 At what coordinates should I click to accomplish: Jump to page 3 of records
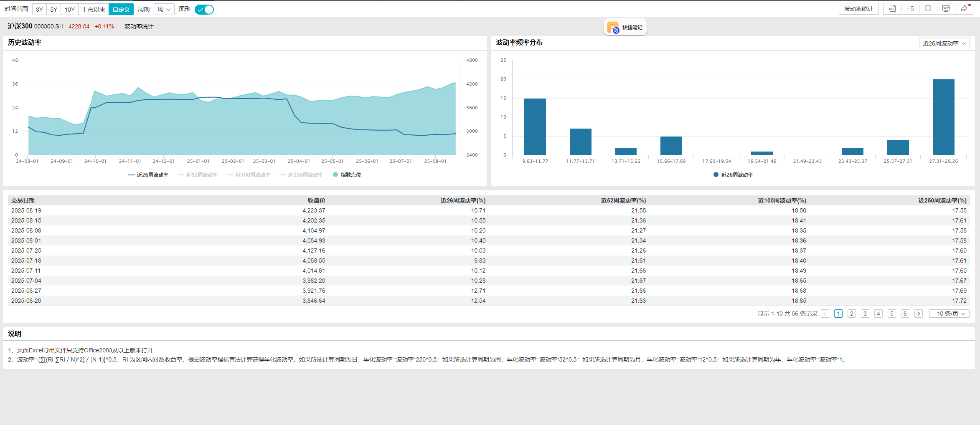click(865, 314)
